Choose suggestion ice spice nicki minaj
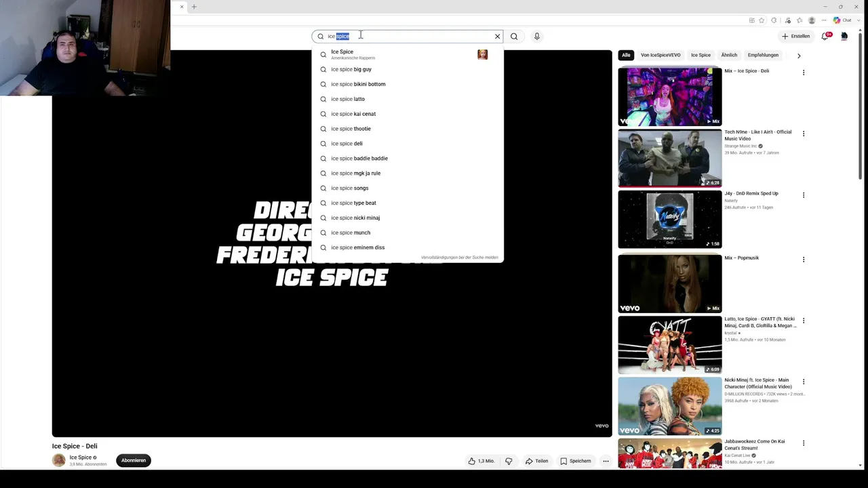Viewport: 868px width, 488px height. point(408,218)
